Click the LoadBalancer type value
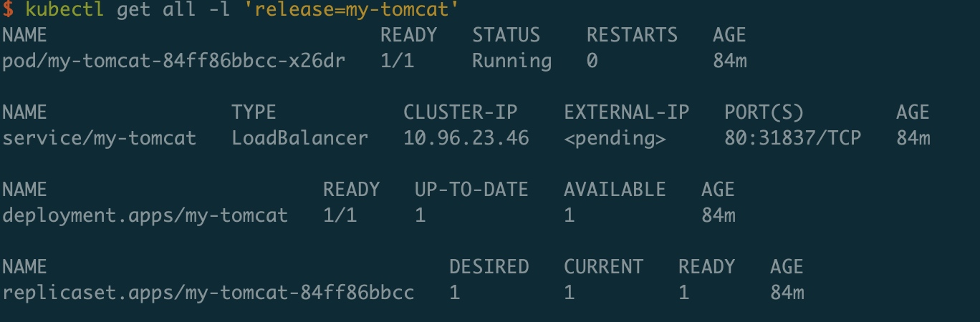980x322 pixels. pyautogui.click(x=300, y=138)
